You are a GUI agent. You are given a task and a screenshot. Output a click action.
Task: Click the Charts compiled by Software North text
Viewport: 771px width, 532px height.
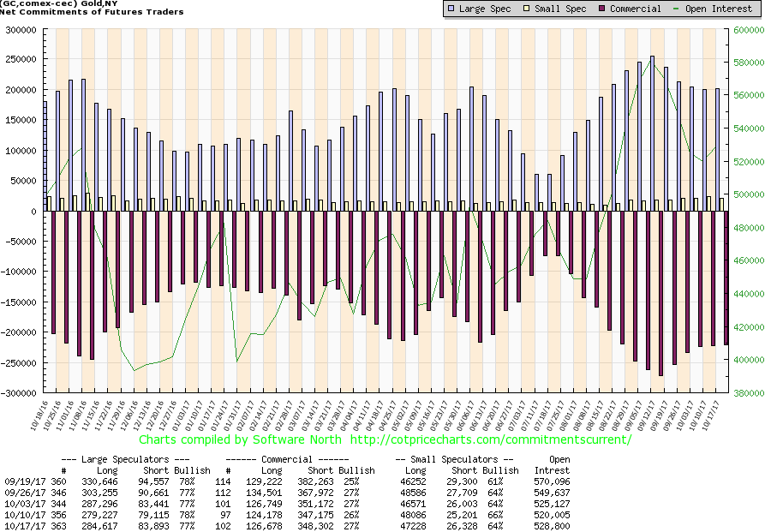pos(241,439)
